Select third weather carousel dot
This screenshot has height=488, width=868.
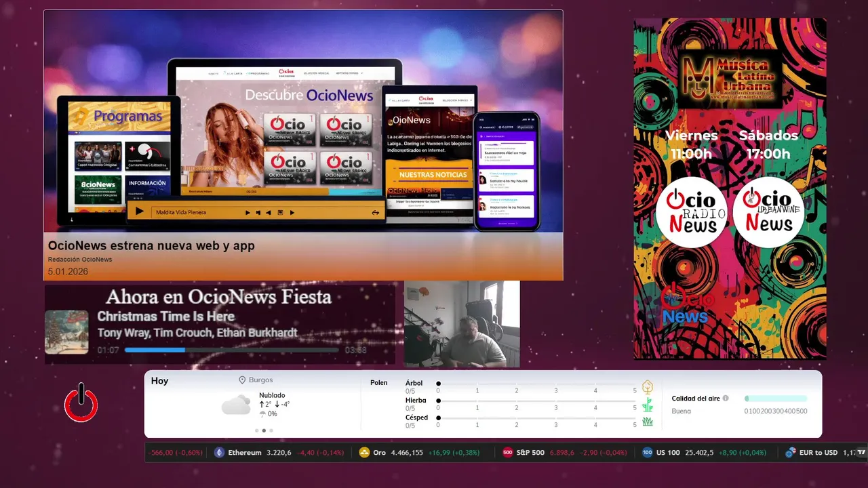271,430
